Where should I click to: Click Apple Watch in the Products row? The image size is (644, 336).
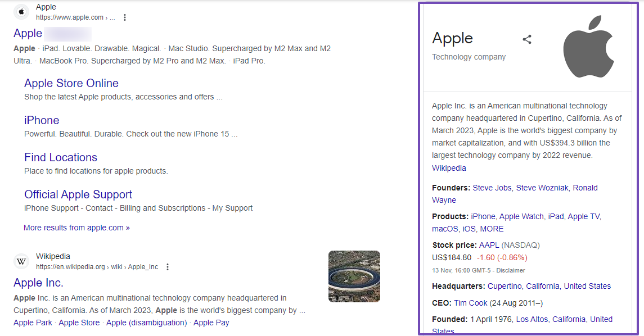click(x=521, y=217)
